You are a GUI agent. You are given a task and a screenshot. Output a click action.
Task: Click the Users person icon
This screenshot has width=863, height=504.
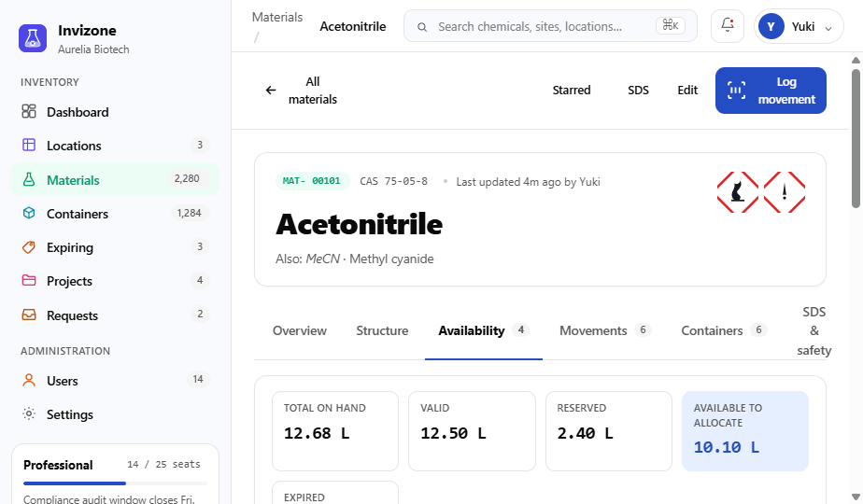29,380
